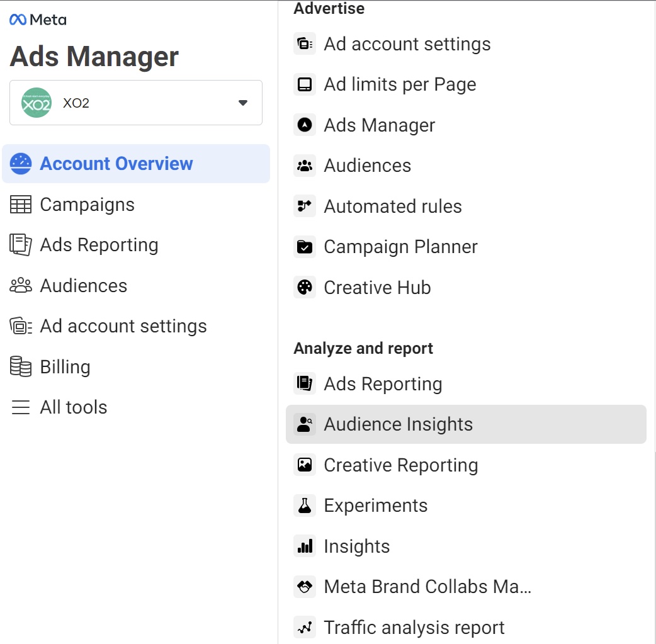The image size is (656, 644).
Task: Click the Ads Manager heading
Action: [94, 56]
